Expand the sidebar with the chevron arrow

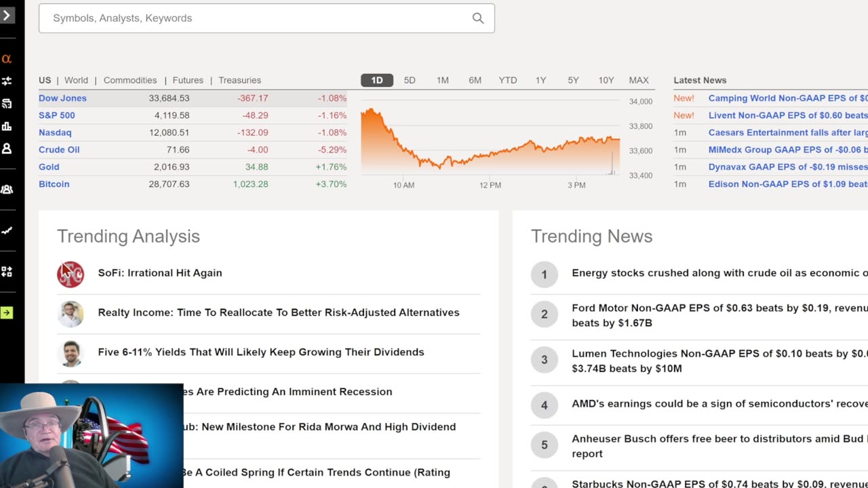tap(7, 14)
